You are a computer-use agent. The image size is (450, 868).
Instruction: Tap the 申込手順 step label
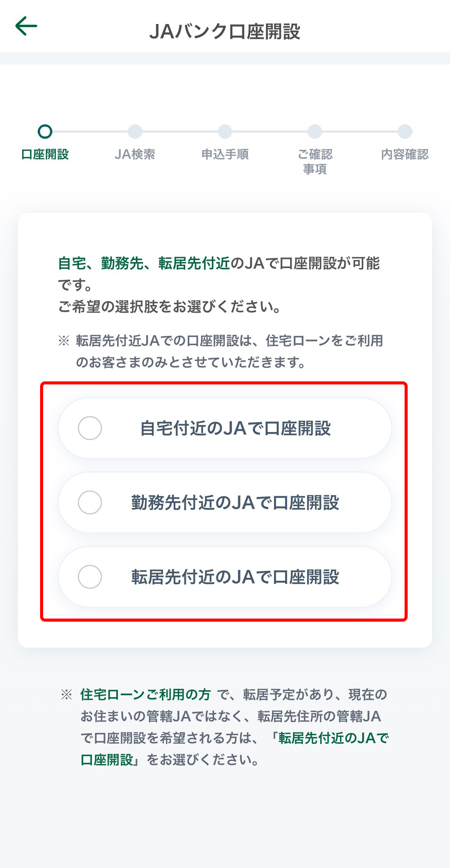pyautogui.click(x=225, y=154)
